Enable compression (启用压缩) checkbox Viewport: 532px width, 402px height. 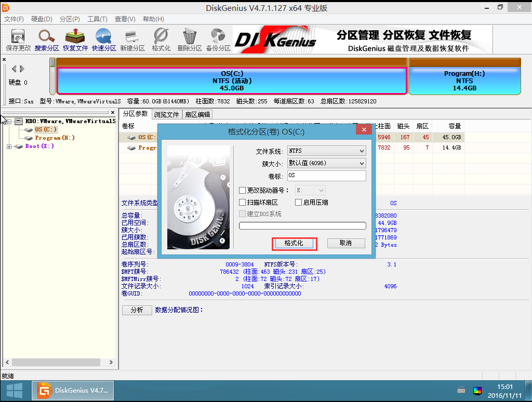tap(299, 203)
